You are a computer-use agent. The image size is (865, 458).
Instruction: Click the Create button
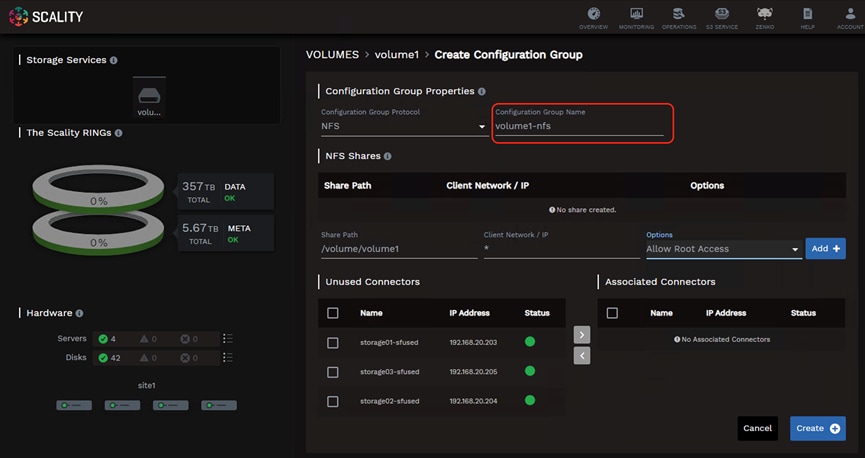818,428
